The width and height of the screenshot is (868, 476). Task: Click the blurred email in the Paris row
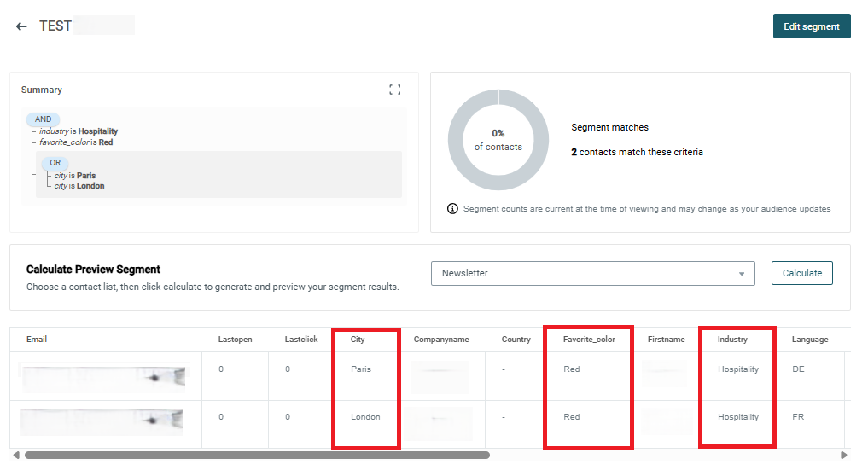point(103,377)
